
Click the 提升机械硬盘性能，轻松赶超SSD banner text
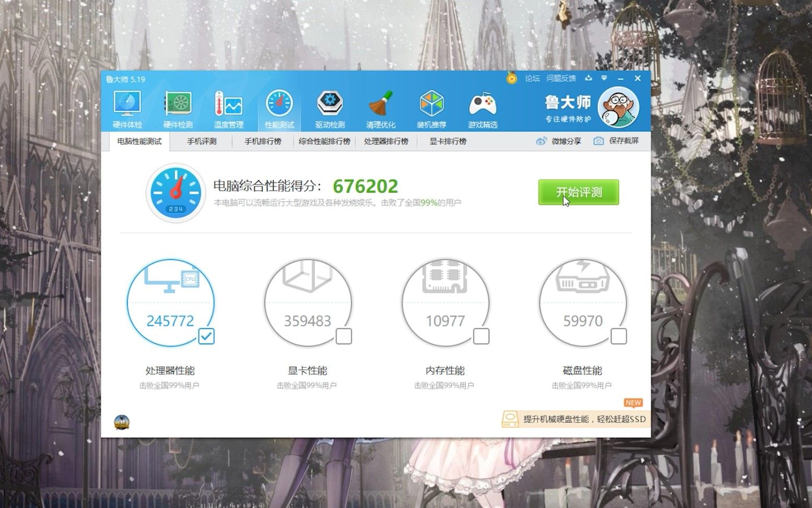585,419
